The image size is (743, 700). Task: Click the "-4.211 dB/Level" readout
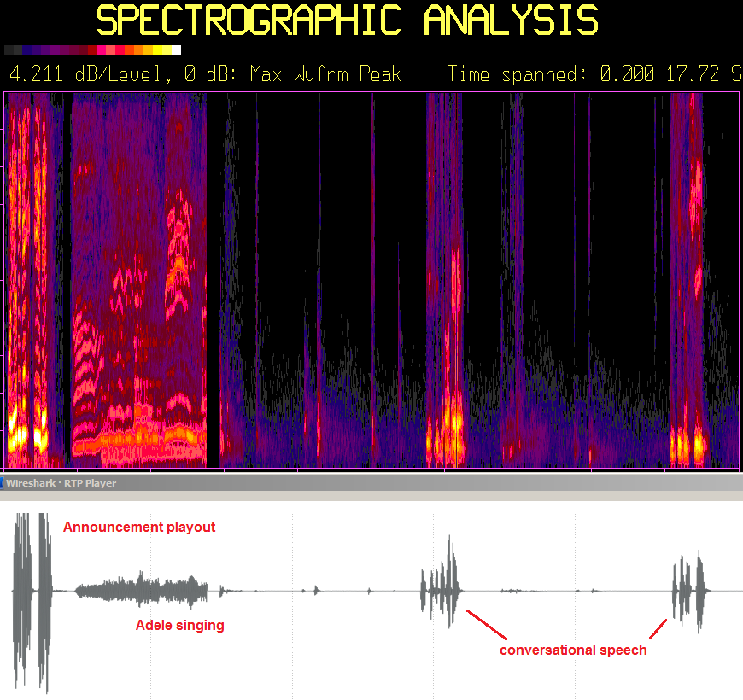click(x=80, y=74)
